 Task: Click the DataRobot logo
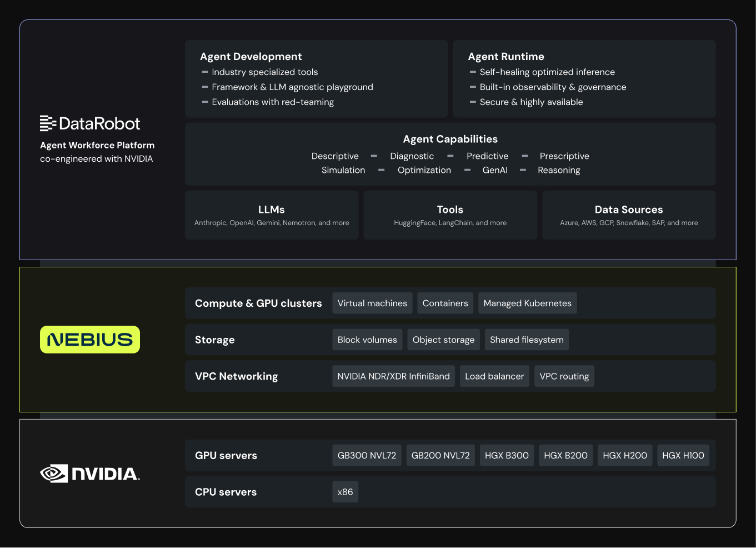click(x=90, y=123)
